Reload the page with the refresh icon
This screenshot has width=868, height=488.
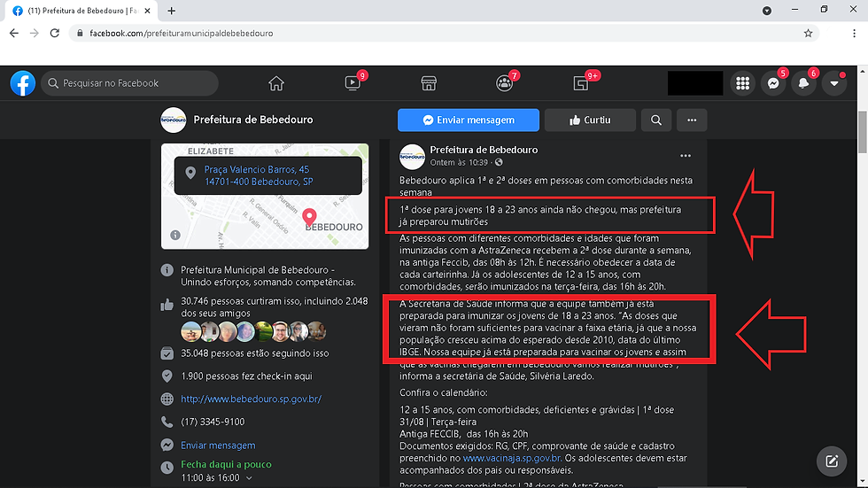point(55,33)
